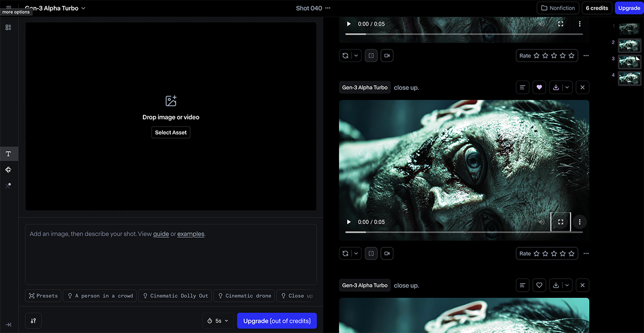Open the Nonfiction folder button

pyautogui.click(x=558, y=8)
